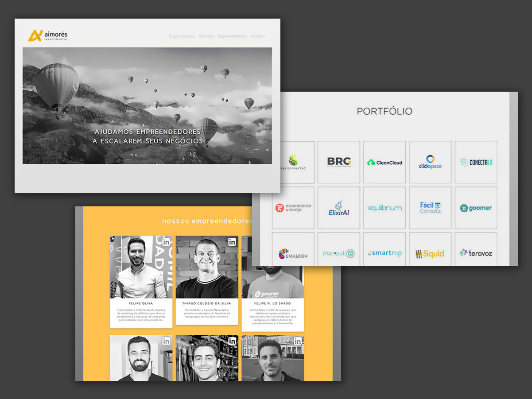Click Thiago Colosio da Silva's portrait
532x399 pixels.
point(207,267)
